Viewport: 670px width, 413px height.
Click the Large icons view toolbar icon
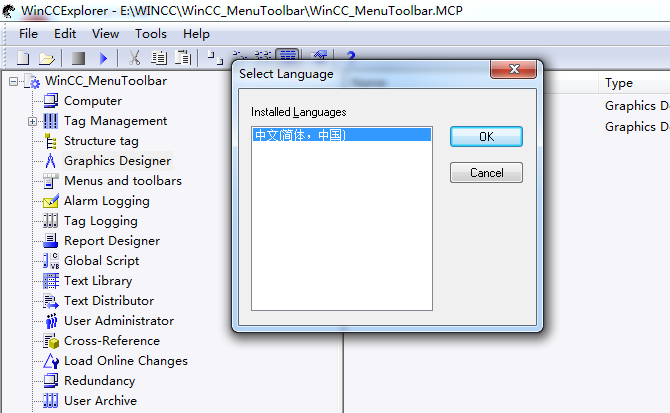pos(215,57)
